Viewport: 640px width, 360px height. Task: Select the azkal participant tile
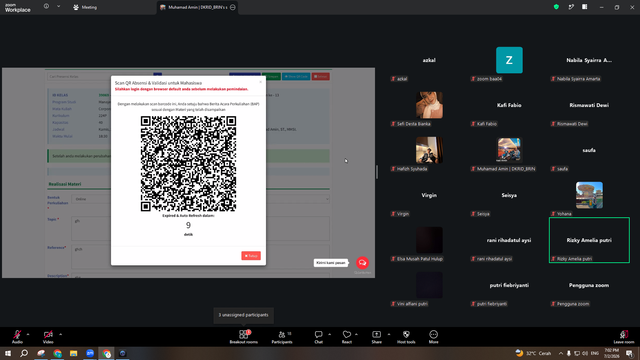coord(429,60)
